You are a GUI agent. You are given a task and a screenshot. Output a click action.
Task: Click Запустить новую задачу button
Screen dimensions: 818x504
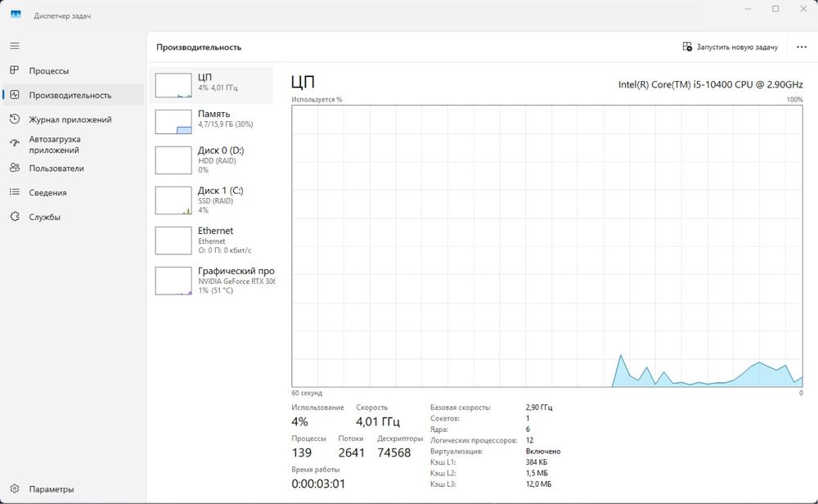pos(730,47)
